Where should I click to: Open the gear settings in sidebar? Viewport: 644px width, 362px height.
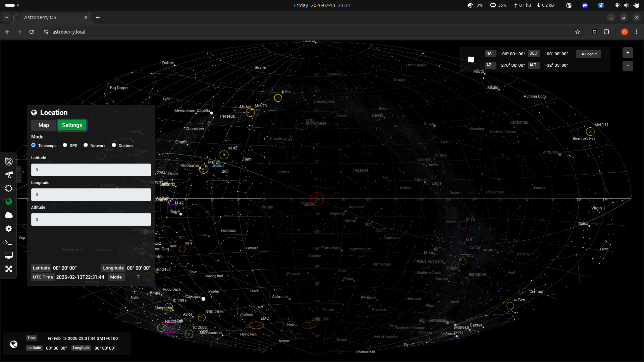[9, 229]
